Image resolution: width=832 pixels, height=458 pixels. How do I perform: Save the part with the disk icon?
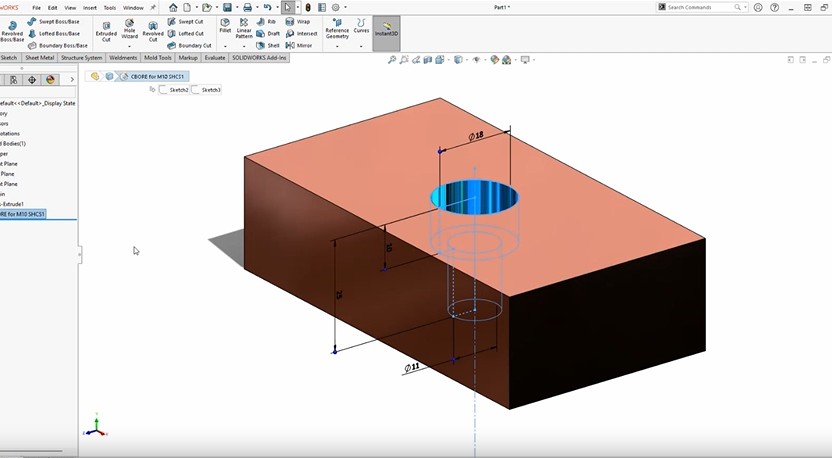click(x=227, y=7)
